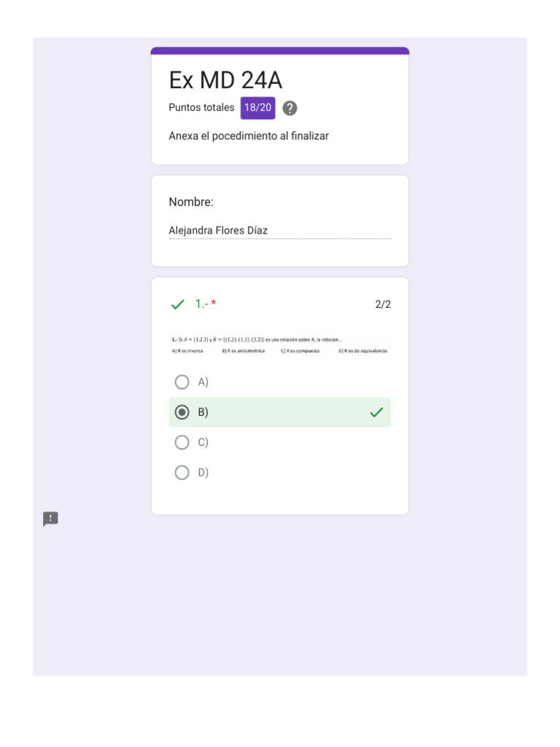Click the help question mark icon
The height and width of the screenshot is (747, 560).
pyautogui.click(x=289, y=108)
